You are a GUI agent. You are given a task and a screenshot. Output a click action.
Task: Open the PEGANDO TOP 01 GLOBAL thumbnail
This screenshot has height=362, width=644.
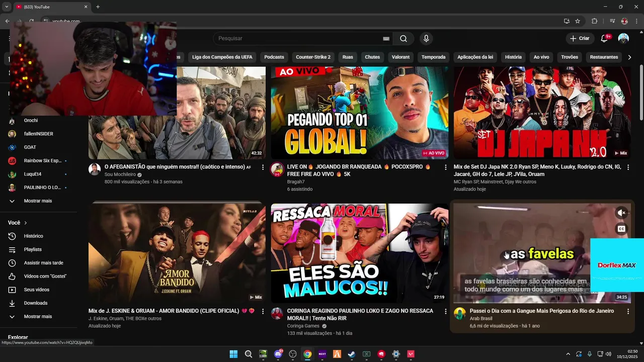360,113
